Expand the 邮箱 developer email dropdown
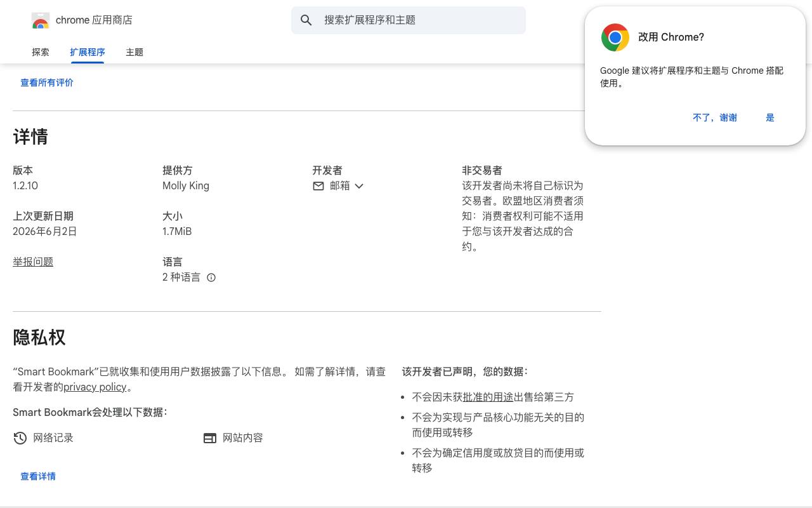 point(346,186)
